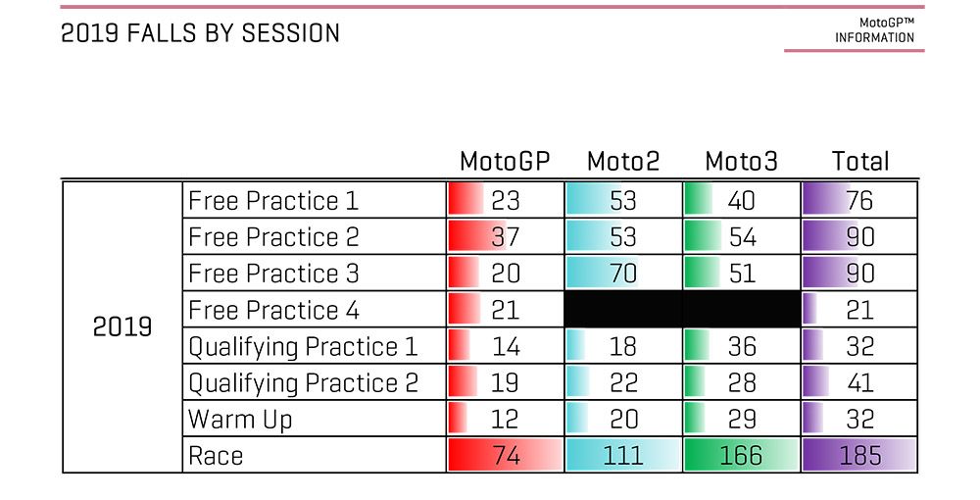Screen dimensions: 980x500
Task: Click the Total Qualifying Practice 2 value 41
Action: coord(860,382)
